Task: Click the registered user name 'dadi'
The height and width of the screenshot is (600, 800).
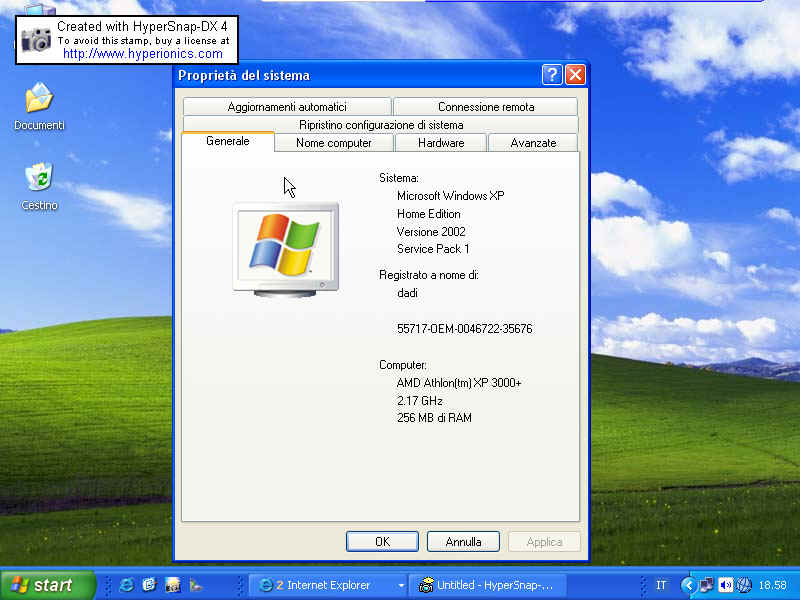Action: pos(407,293)
